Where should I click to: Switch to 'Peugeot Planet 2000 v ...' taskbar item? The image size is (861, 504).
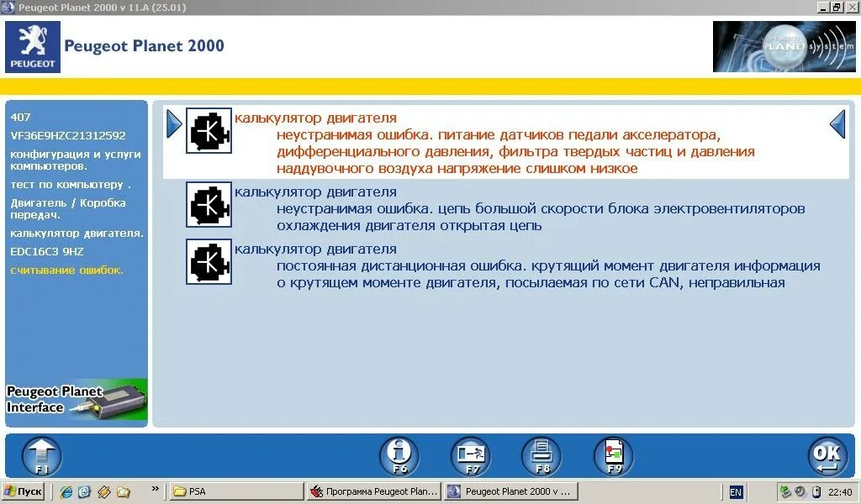tap(511, 491)
